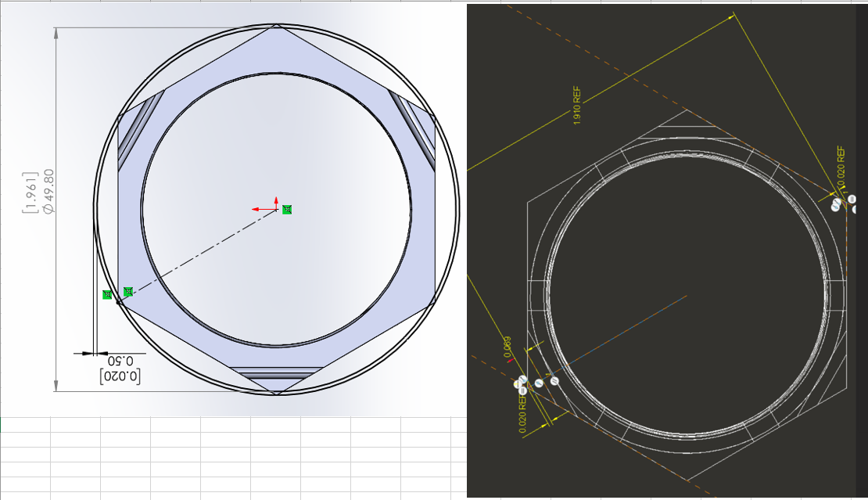This screenshot has height=500, width=868.
Task: Select green point on the outer circle edge
Action: click(107, 295)
